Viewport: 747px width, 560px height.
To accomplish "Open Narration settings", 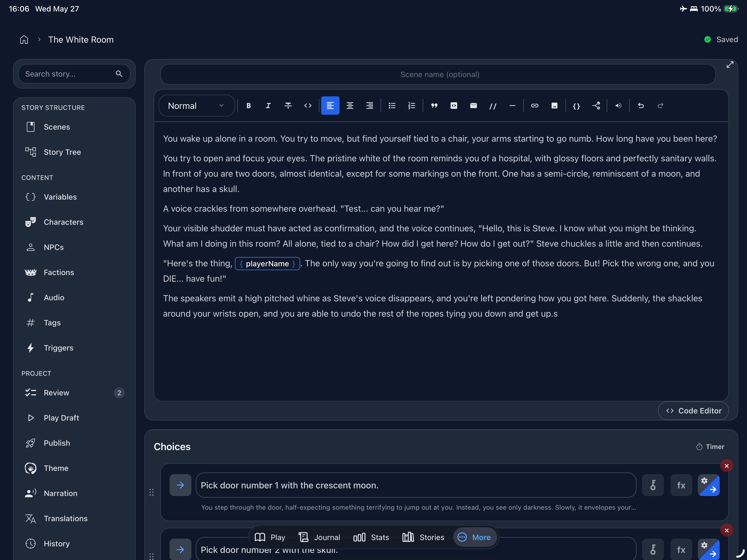I will (74, 494).
